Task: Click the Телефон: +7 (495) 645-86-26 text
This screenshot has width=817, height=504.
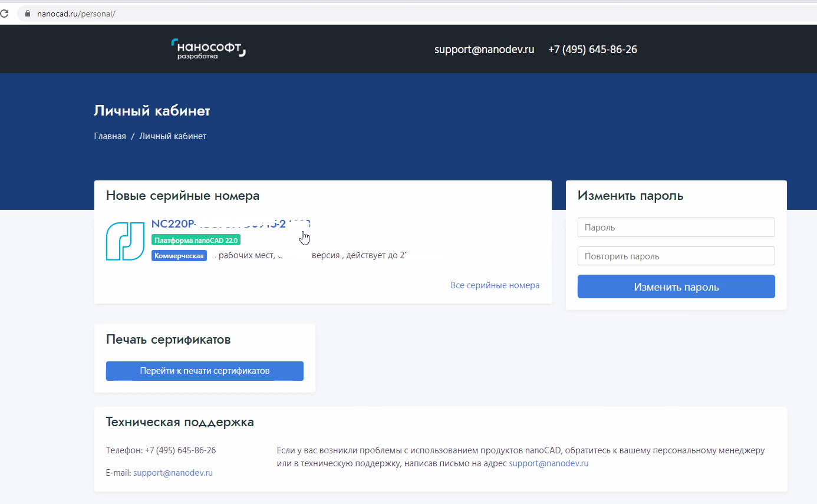Action: pos(161,450)
